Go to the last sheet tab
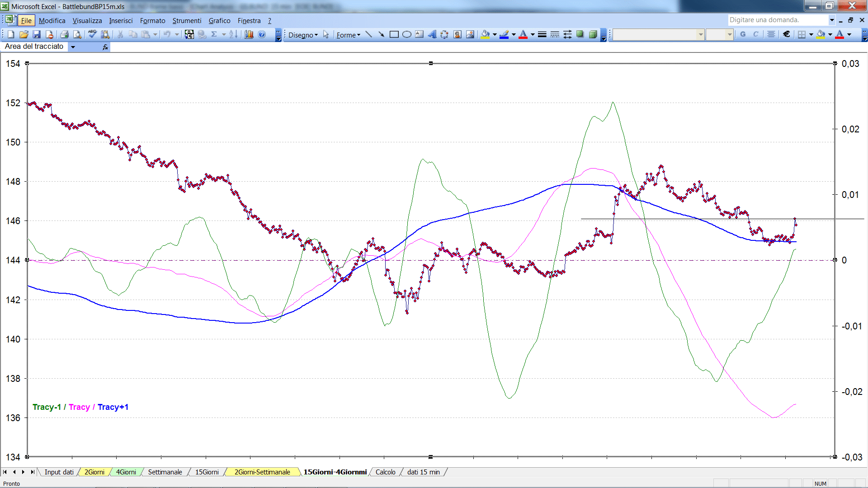868x488 pixels. pyautogui.click(x=33, y=472)
